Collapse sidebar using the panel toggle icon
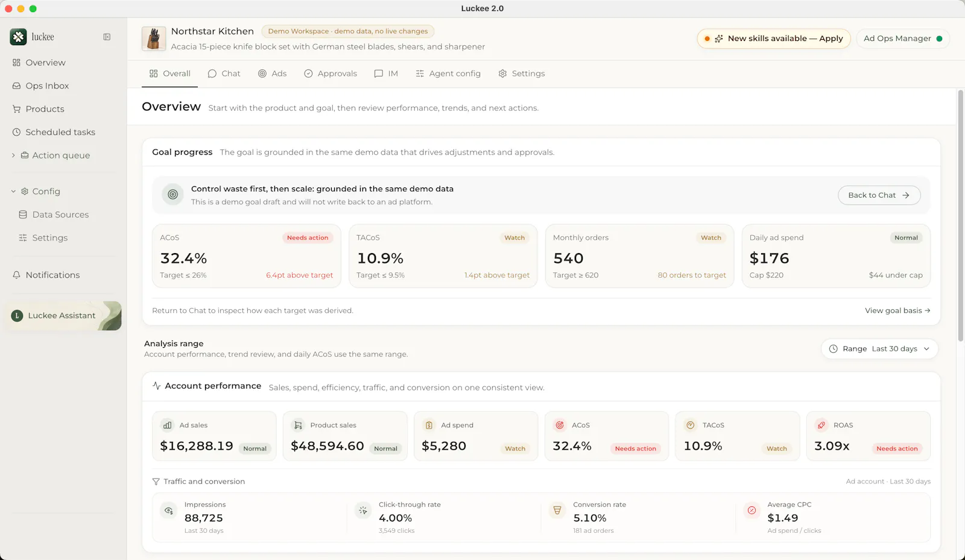The height and width of the screenshot is (560, 965). [x=107, y=37]
